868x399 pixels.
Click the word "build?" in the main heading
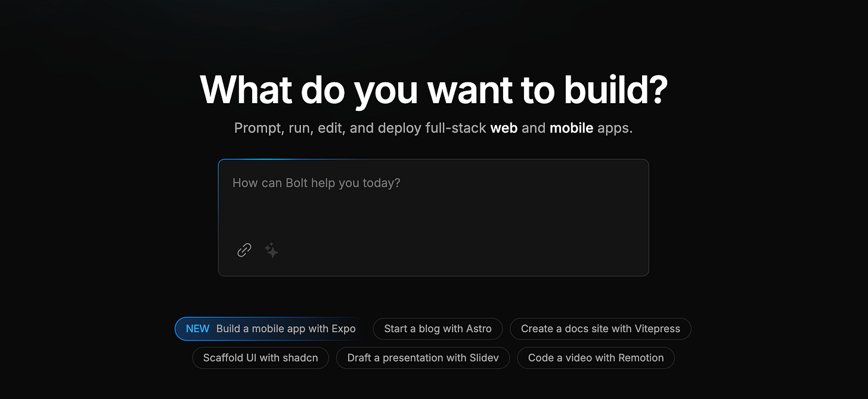(x=612, y=89)
